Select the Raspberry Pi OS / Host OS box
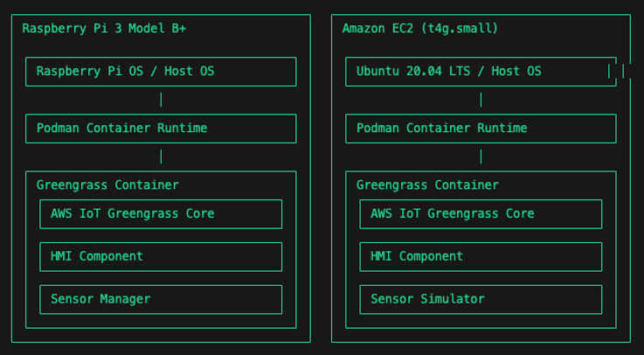 [161, 72]
